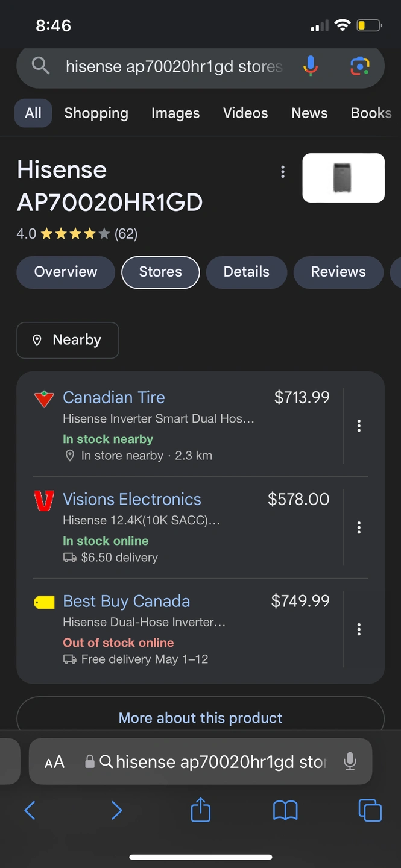Open more options for Visions Electronics listing
This screenshot has height=868, width=401.
click(x=359, y=527)
